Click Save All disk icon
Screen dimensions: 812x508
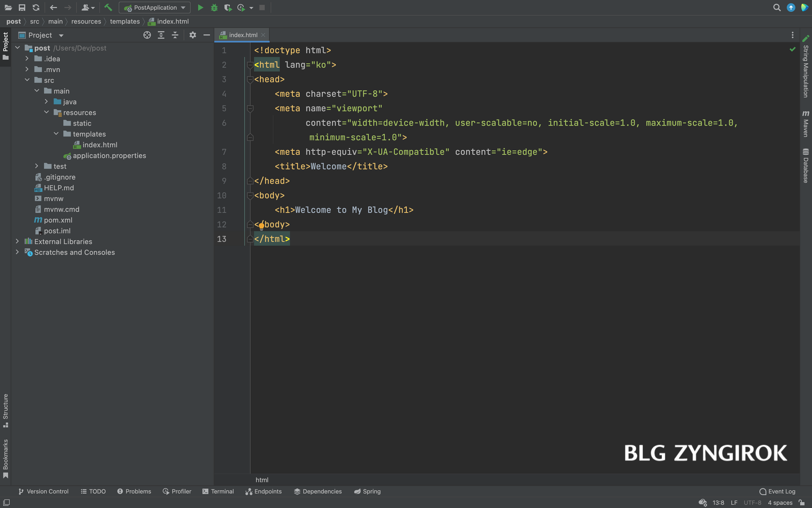[x=22, y=8]
